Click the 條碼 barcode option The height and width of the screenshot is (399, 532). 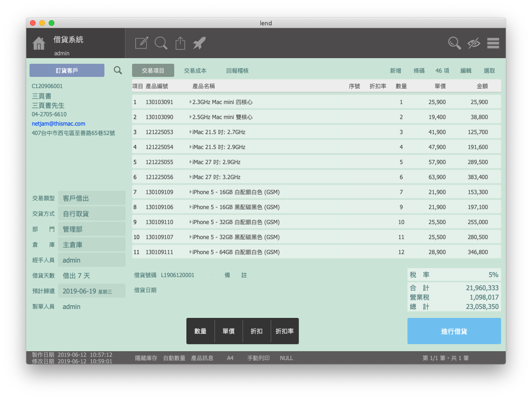point(419,71)
